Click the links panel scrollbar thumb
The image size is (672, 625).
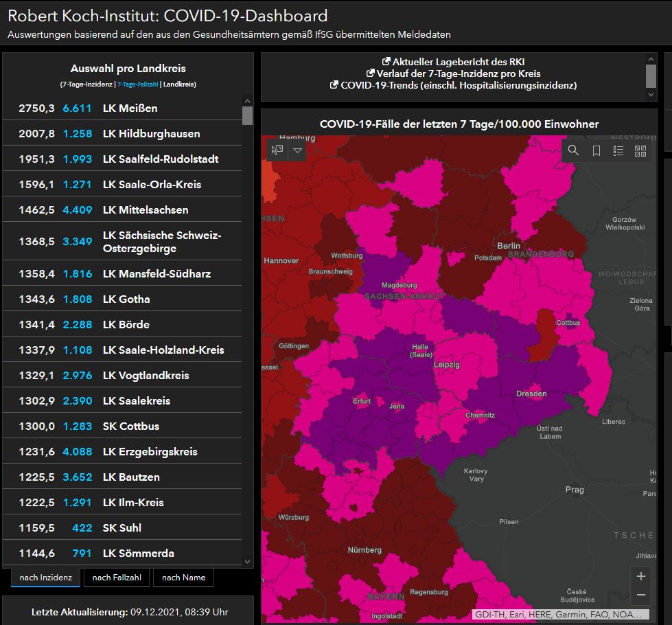pos(651,73)
